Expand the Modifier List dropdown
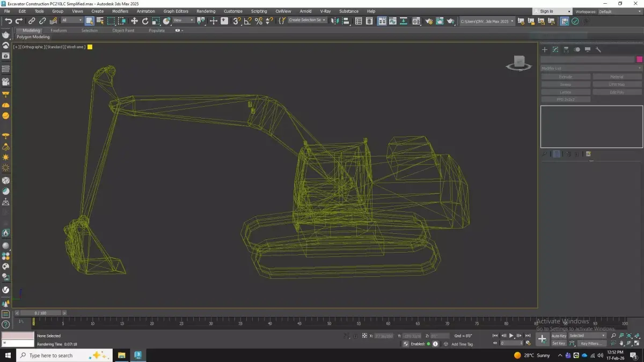 [x=591, y=68]
